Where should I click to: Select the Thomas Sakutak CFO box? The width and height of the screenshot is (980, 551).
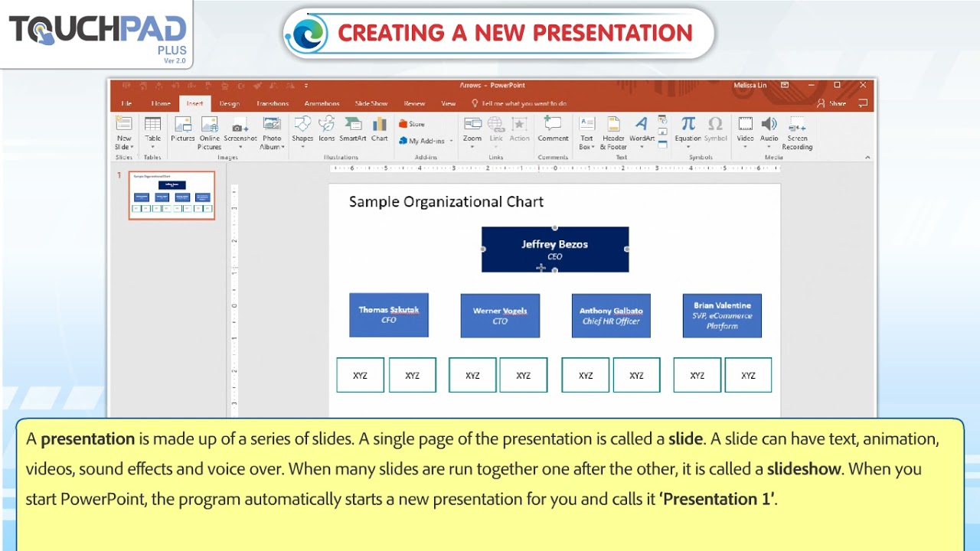[x=389, y=315]
